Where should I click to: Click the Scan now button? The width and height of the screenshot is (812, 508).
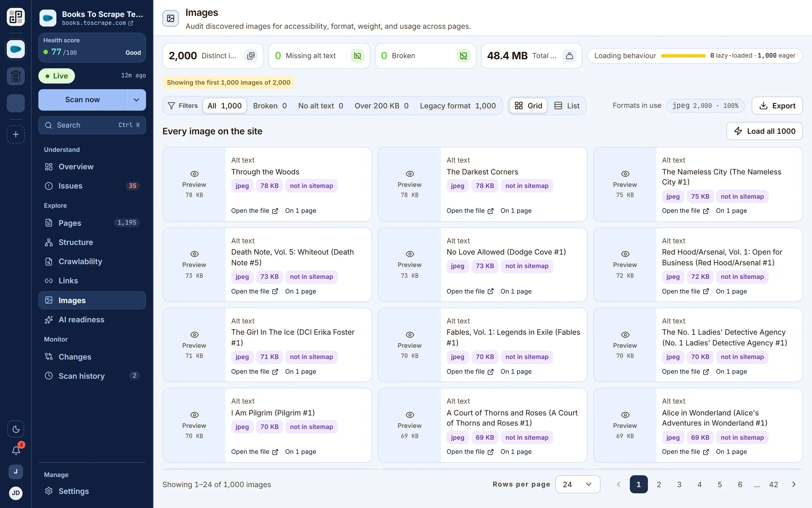tap(82, 100)
